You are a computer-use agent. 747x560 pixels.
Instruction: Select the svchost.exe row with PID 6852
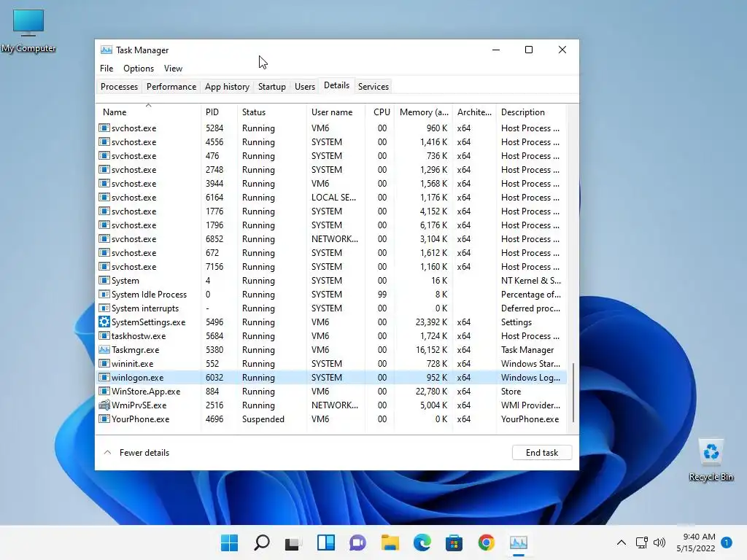[x=332, y=239]
